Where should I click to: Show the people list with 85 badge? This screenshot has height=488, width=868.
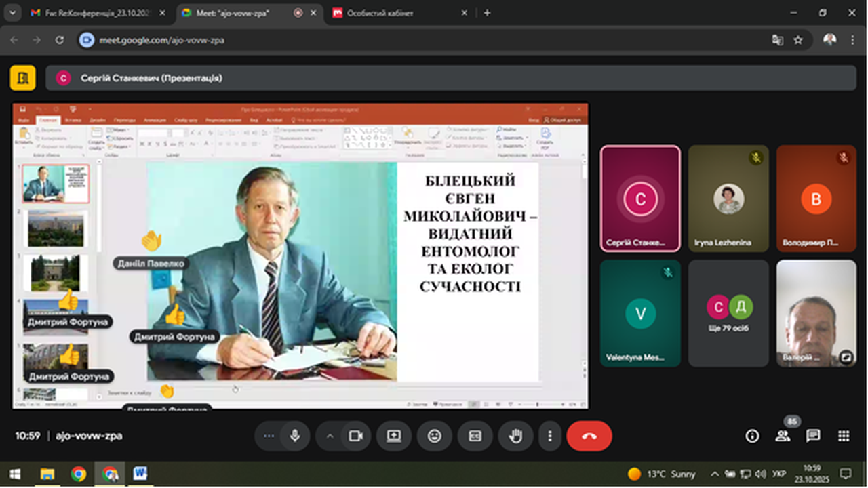coord(783,436)
